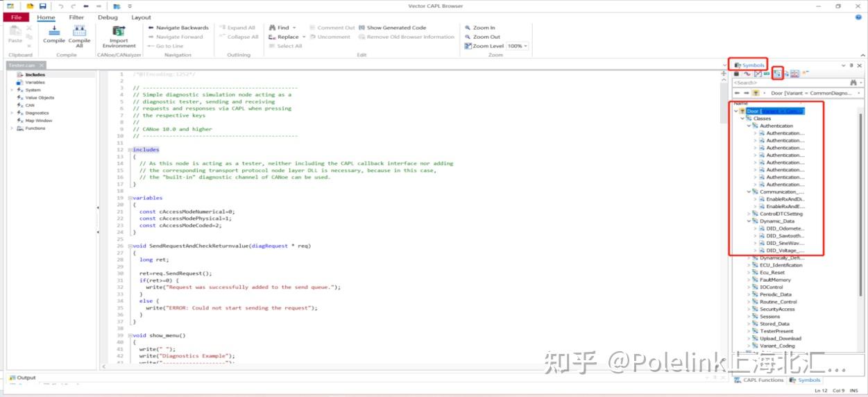868x397 pixels.
Task: Open the Find dropdown arrow
Action: [x=294, y=28]
